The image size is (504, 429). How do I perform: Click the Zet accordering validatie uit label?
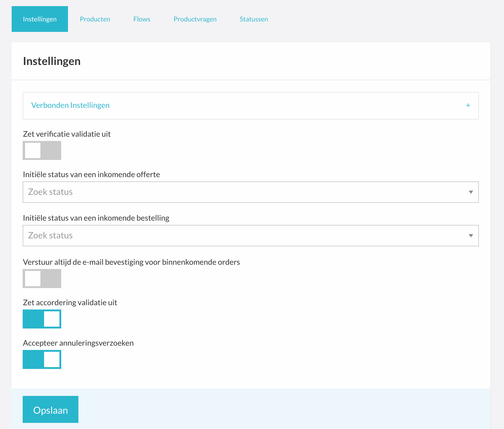[x=70, y=302]
